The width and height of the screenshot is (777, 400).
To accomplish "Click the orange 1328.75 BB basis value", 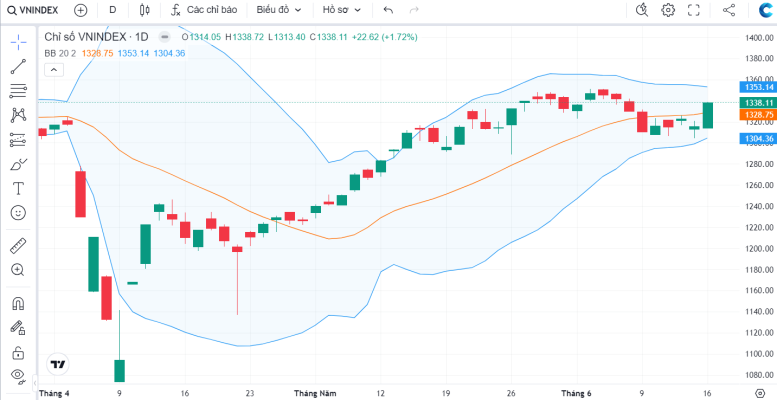I will pyautogui.click(x=97, y=53).
